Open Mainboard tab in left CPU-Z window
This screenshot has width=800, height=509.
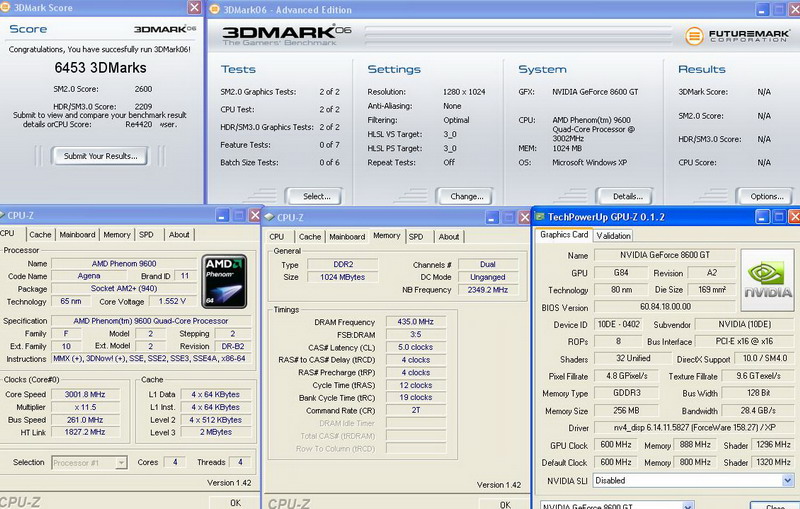pos(77,235)
